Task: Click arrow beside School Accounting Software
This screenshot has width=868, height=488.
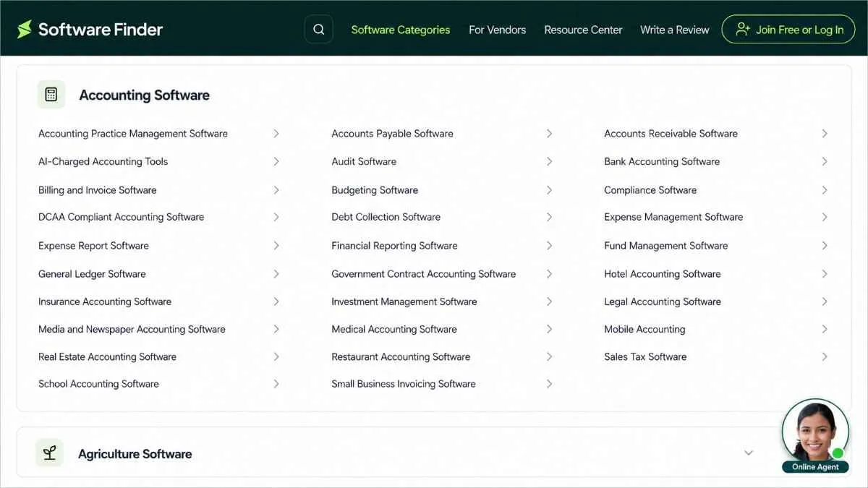Action: point(276,384)
